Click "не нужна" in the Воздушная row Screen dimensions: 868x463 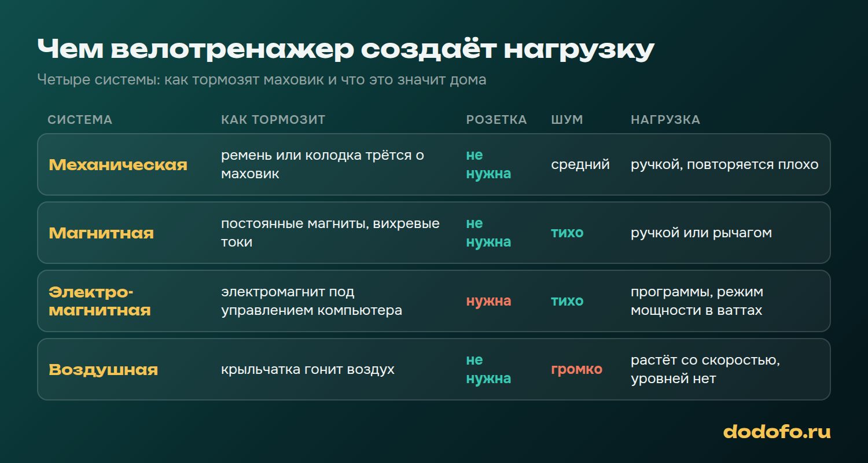point(489,369)
